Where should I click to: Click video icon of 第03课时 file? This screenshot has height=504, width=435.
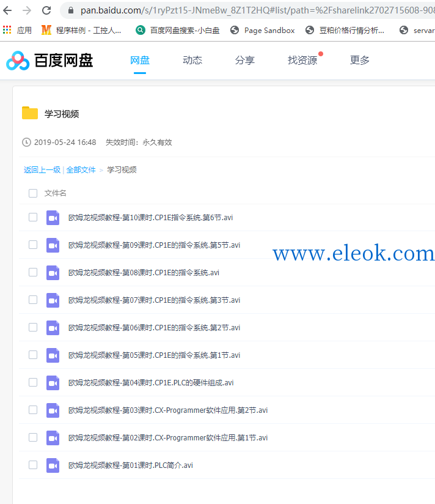[53, 410]
